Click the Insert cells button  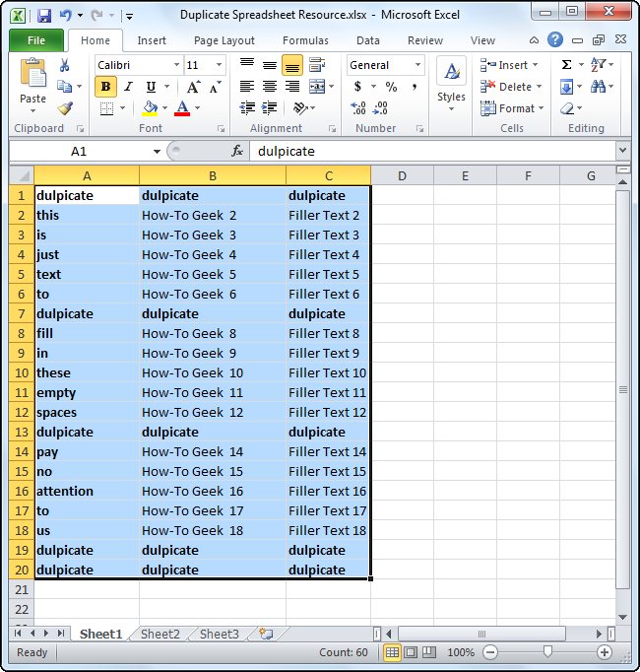pos(508,65)
